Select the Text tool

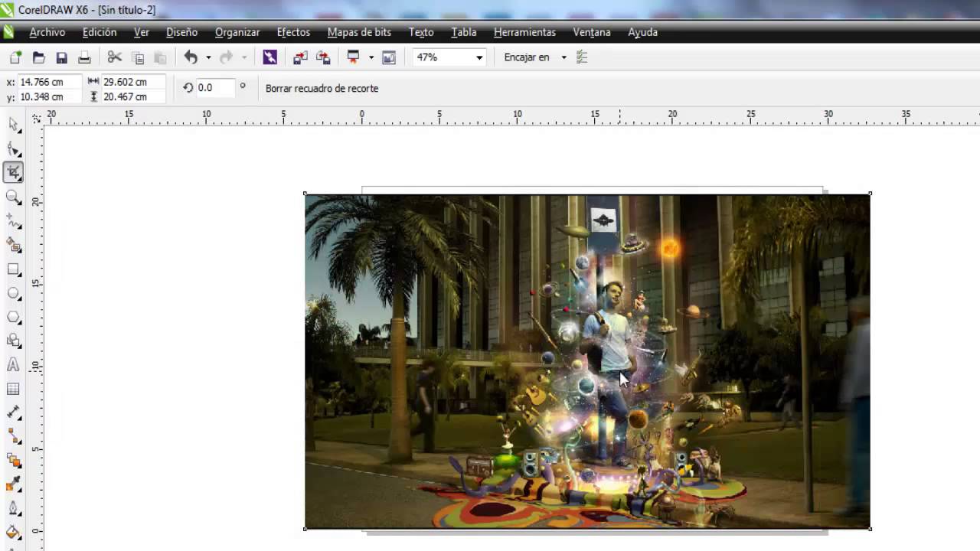[x=13, y=365]
